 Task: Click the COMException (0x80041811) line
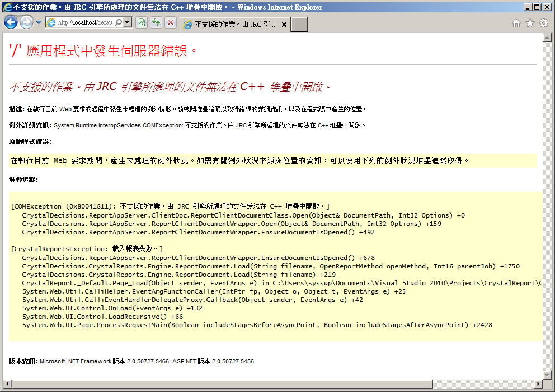coord(171,206)
